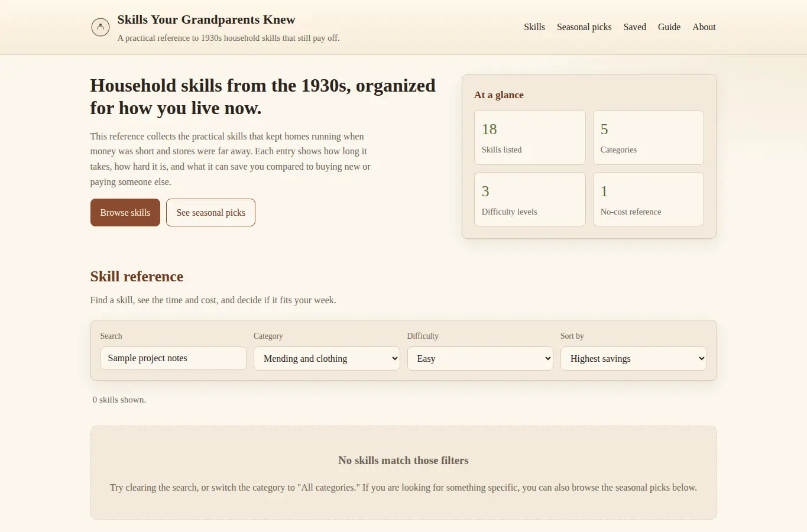This screenshot has width=807, height=532.
Task: Click the 5 Categories card
Action: [x=649, y=137]
